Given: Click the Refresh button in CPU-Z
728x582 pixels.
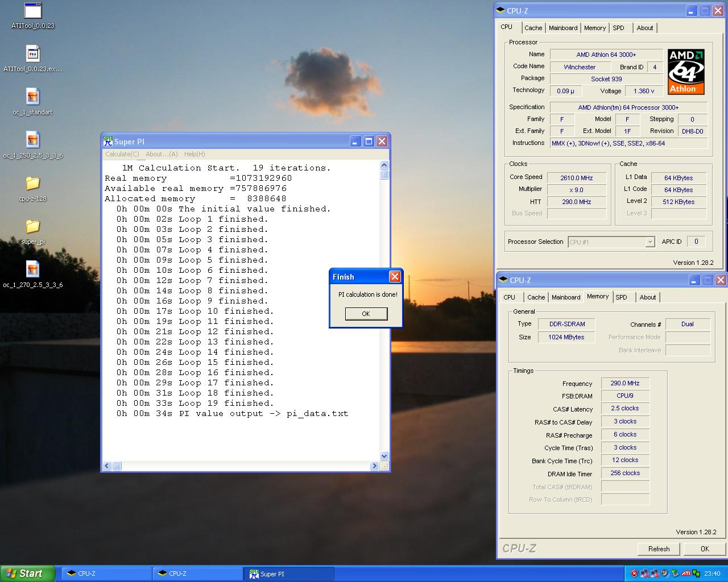Looking at the screenshot, I should [x=659, y=548].
